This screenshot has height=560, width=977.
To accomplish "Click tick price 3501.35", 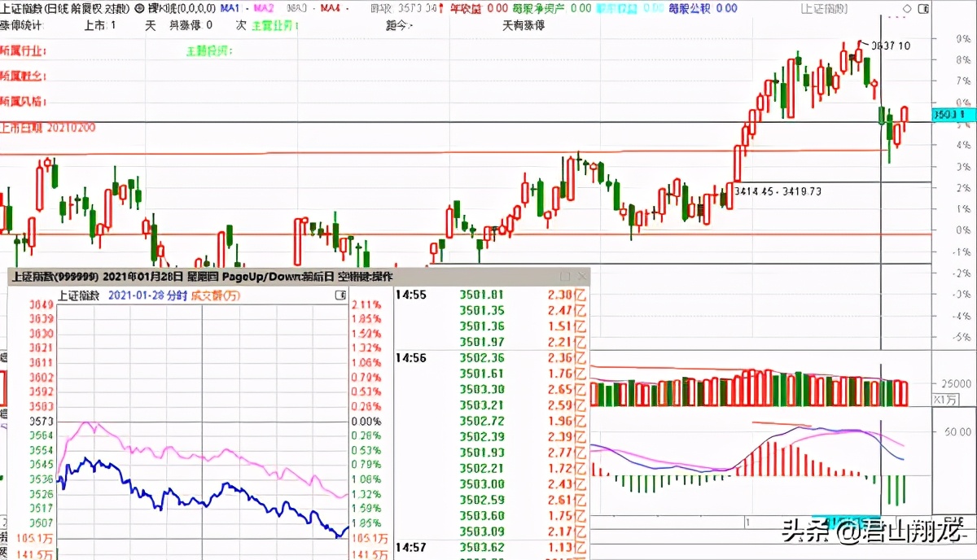I will coord(482,310).
